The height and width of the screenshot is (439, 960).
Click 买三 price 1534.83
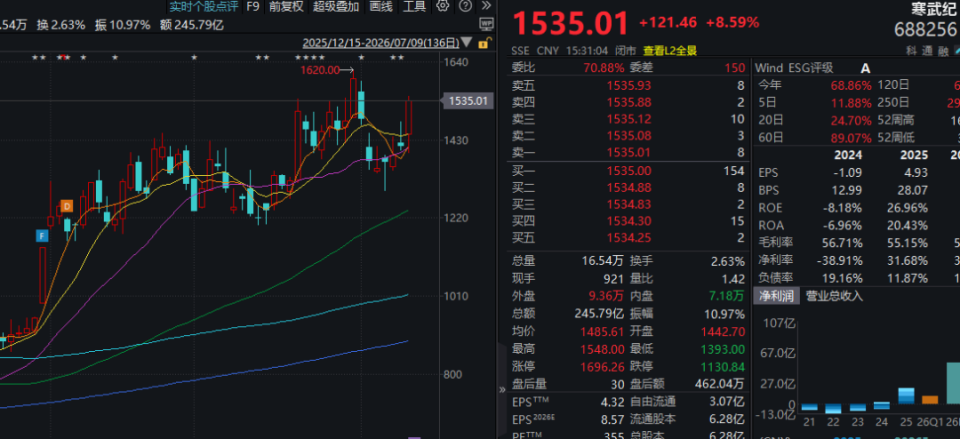coord(629,204)
